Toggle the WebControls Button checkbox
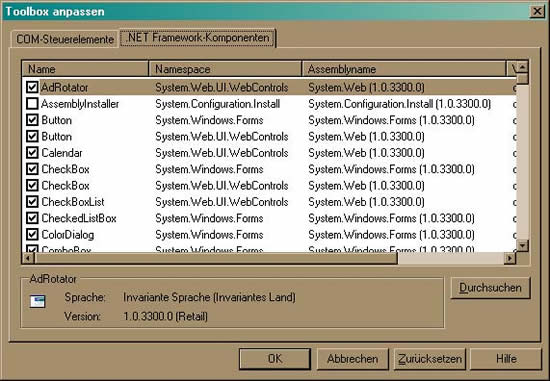 (x=32, y=136)
